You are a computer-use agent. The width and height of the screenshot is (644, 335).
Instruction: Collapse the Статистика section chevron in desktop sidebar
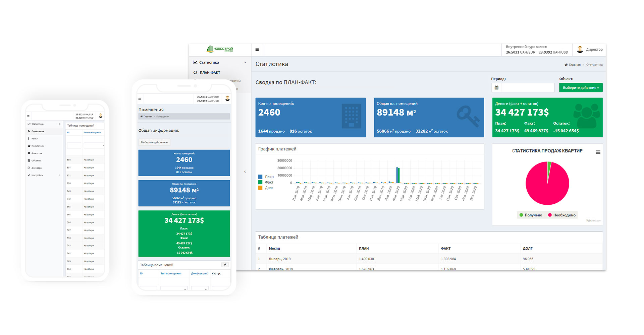click(x=245, y=62)
